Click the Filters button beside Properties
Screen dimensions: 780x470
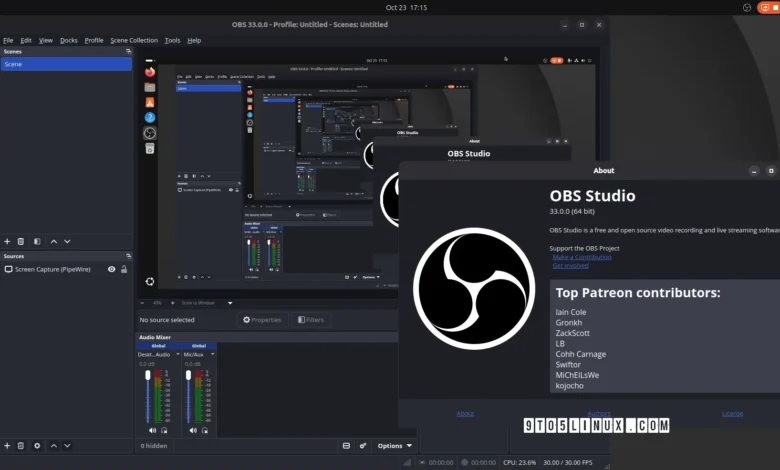pos(310,320)
